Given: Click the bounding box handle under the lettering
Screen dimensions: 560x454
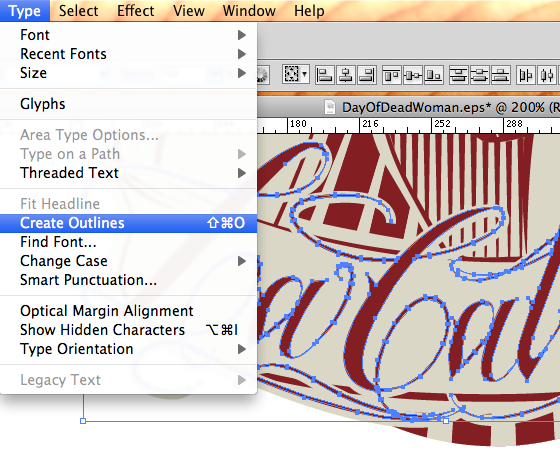Looking at the screenshot, I should tap(446, 421).
